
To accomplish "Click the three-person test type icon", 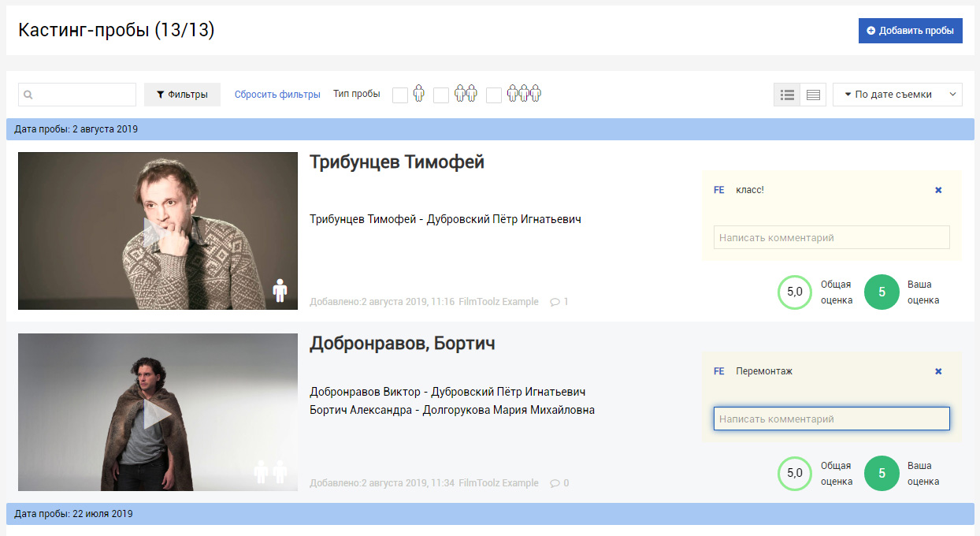I will click(x=525, y=94).
